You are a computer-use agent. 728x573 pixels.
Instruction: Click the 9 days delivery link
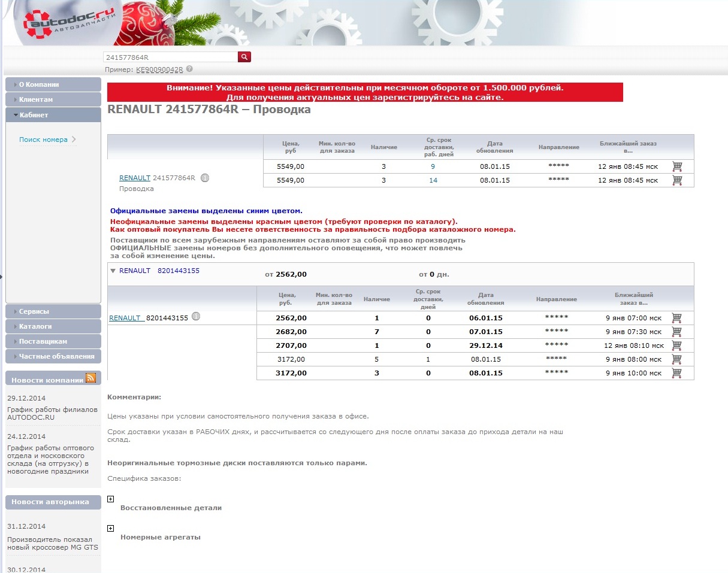click(433, 166)
